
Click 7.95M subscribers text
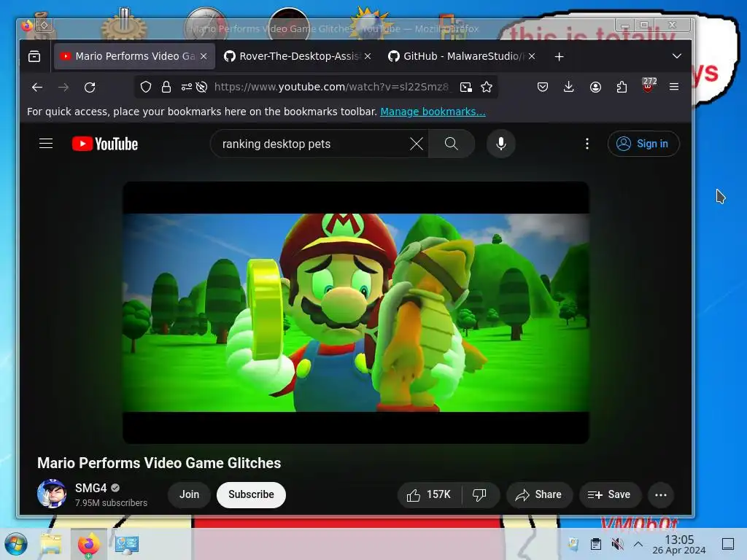[x=111, y=503]
